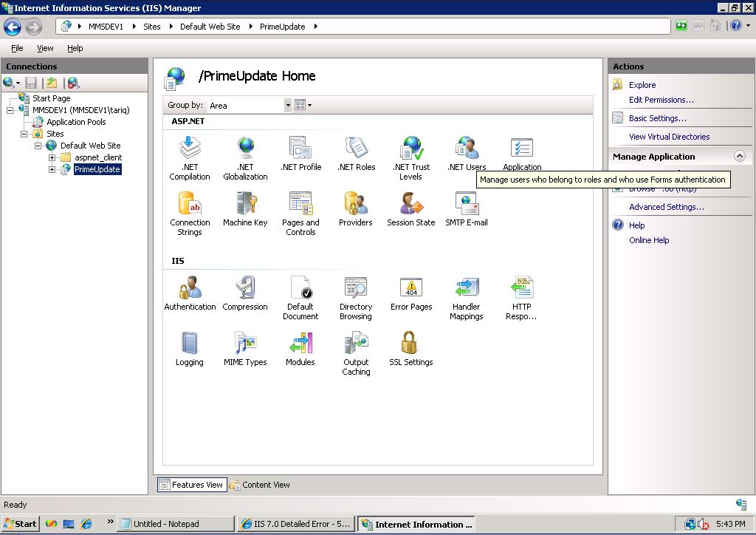Select Application Pools in the tree

coord(76,122)
